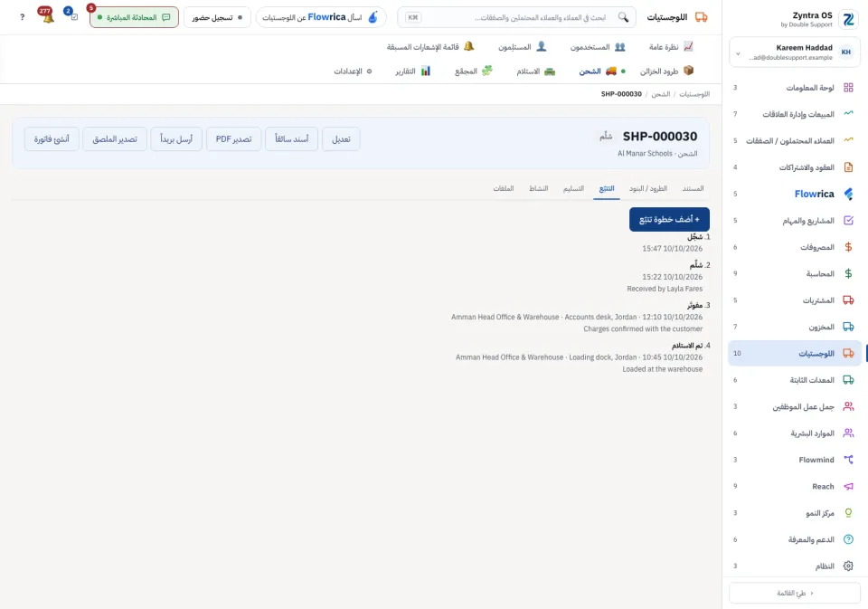Click the Zyntra OS logo icon
The image size is (868, 609).
pyautogui.click(x=848, y=19)
